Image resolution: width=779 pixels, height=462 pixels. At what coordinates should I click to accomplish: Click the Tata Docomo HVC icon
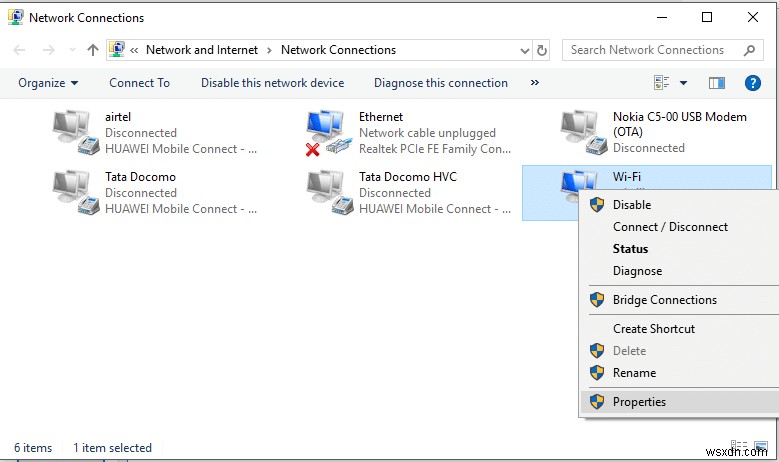click(x=330, y=192)
